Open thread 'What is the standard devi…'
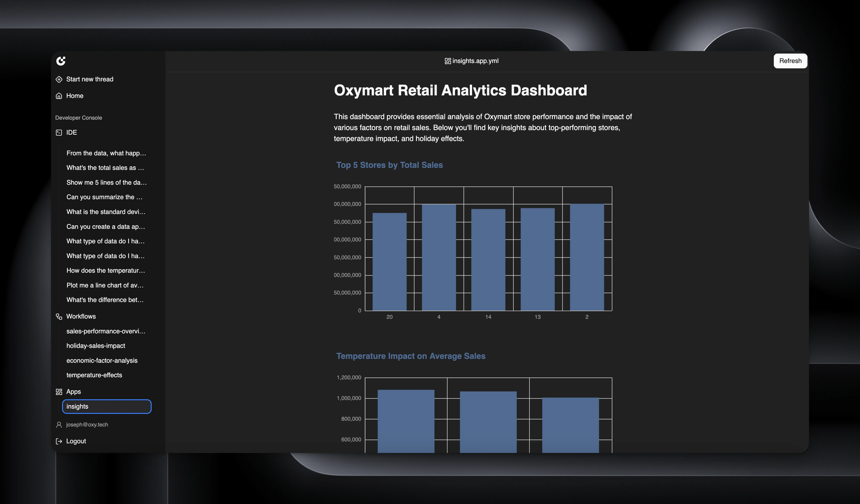The height and width of the screenshot is (504, 860). coord(106,212)
